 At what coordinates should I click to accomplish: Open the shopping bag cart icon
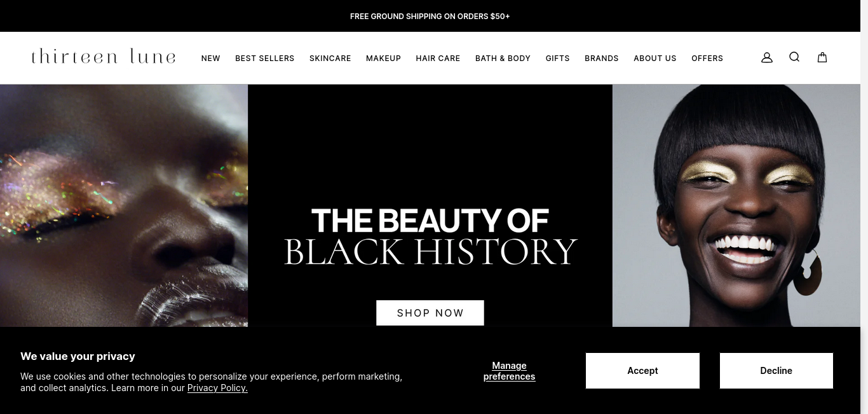pos(822,57)
